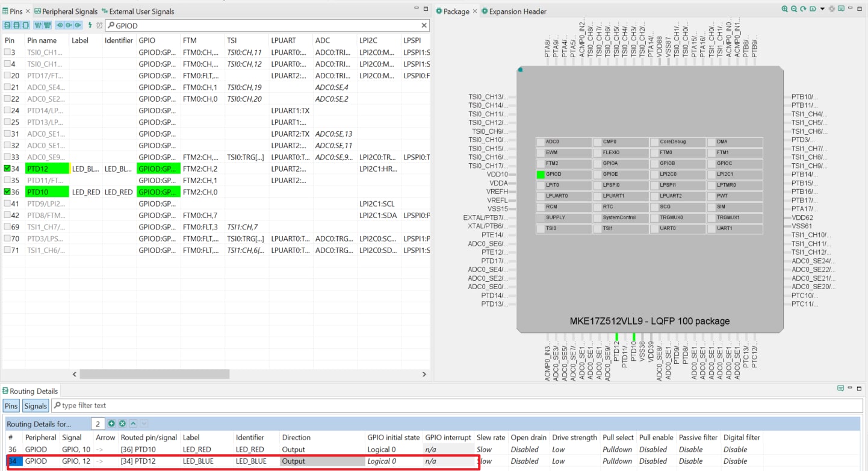
Task: Check the pin 35 PTD11 checkbox
Action: pyautogui.click(x=7, y=180)
